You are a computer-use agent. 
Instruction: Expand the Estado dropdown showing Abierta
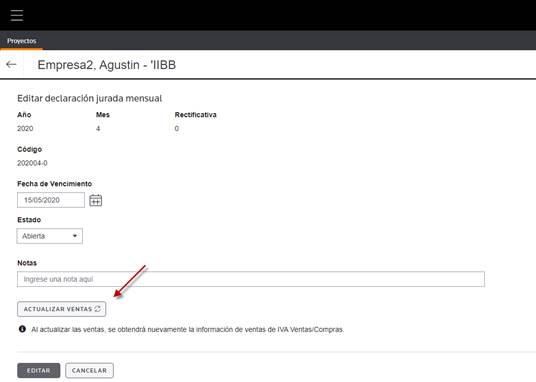[x=50, y=236]
